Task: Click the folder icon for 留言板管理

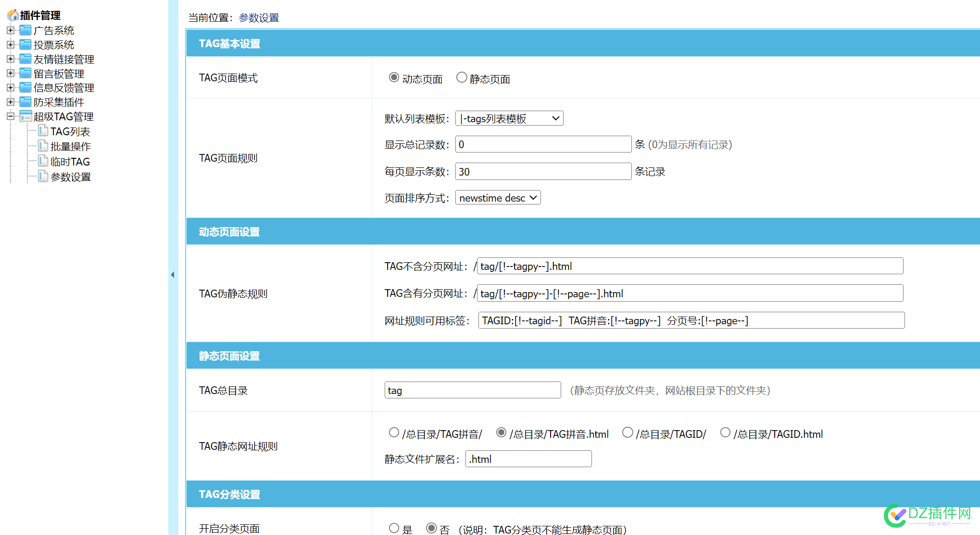Action: pyautogui.click(x=25, y=74)
